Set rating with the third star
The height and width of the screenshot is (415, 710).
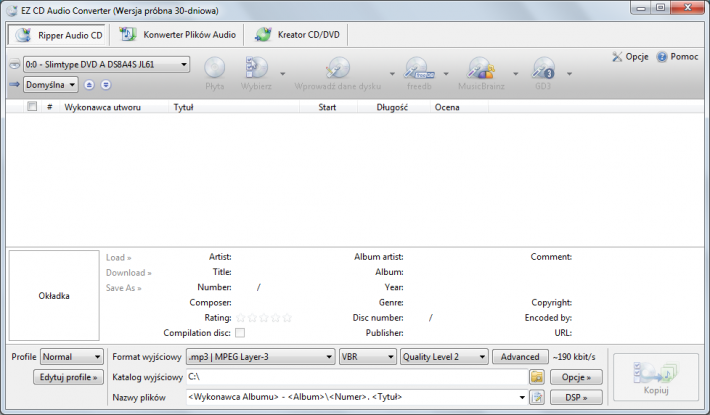[x=264, y=318]
